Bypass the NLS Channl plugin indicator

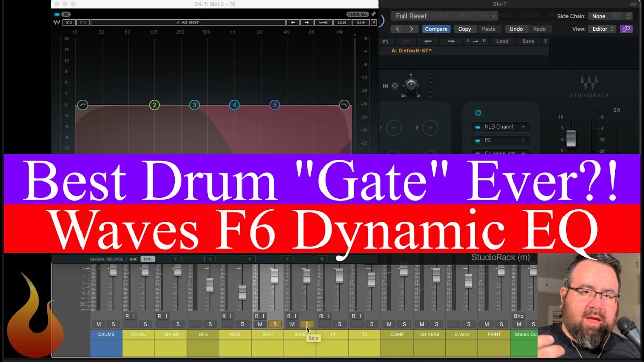pos(477,127)
